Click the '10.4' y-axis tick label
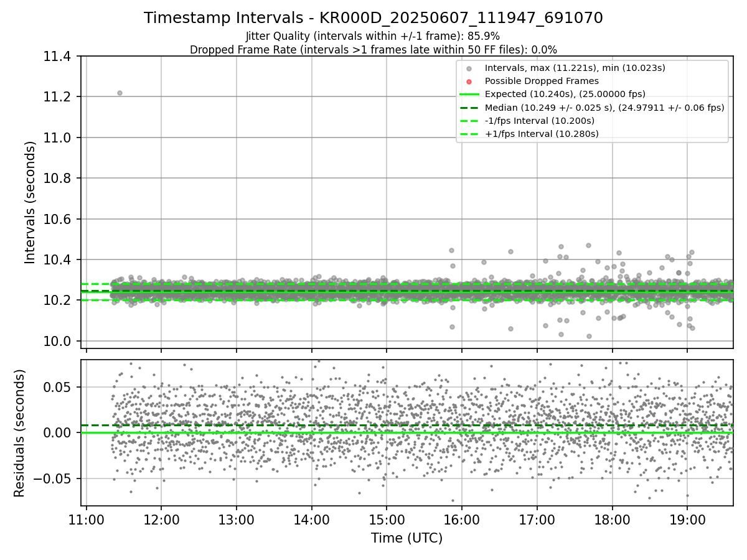The height and width of the screenshot is (560, 747). (57, 259)
